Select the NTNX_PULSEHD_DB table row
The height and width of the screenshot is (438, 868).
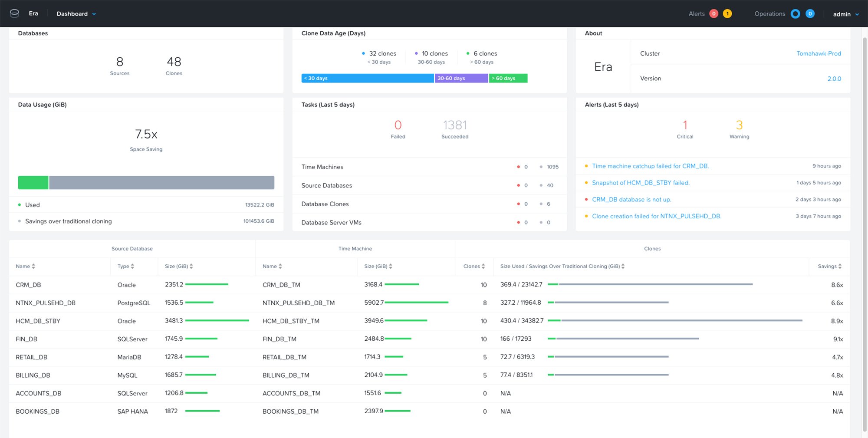174,303
